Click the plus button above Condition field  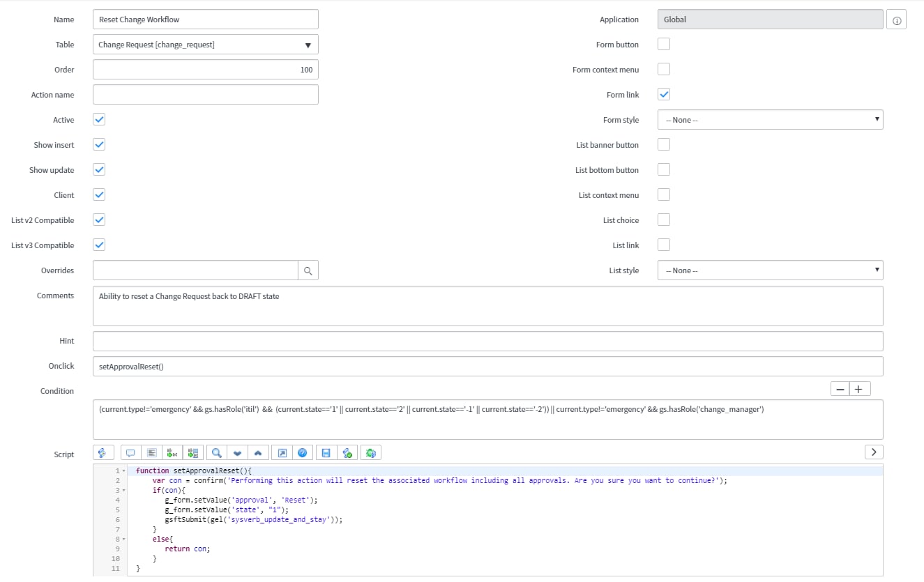pyautogui.click(x=859, y=389)
